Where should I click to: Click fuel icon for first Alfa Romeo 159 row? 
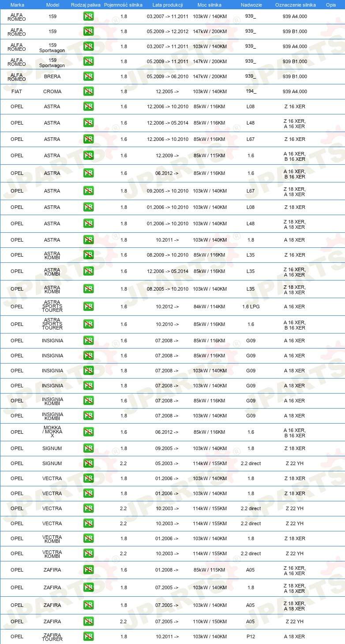click(x=88, y=16)
